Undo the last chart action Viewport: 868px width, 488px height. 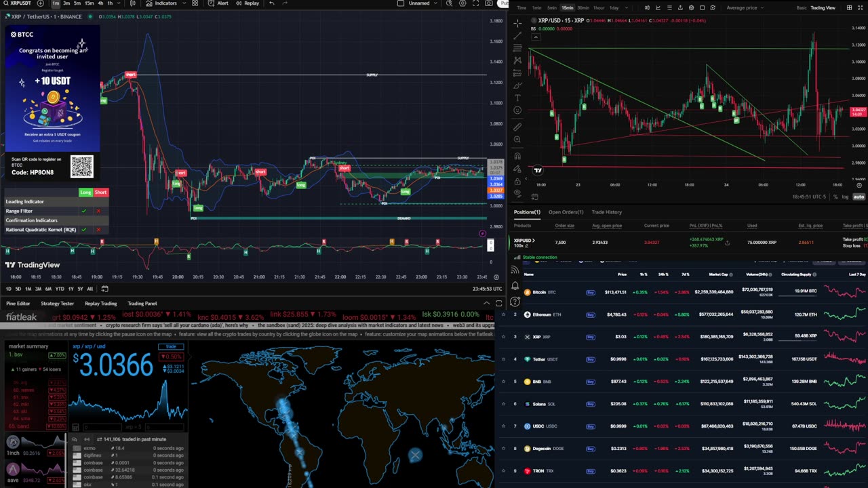click(x=272, y=3)
